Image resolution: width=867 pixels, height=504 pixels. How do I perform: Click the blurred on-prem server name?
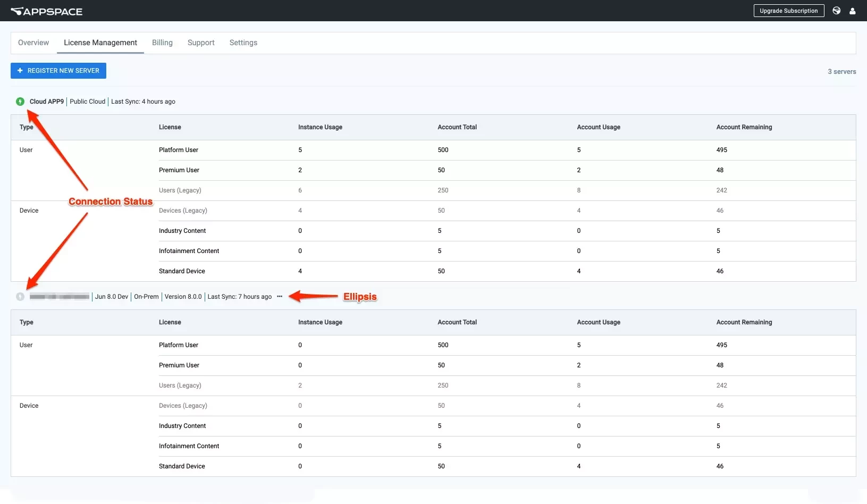click(x=60, y=297)
